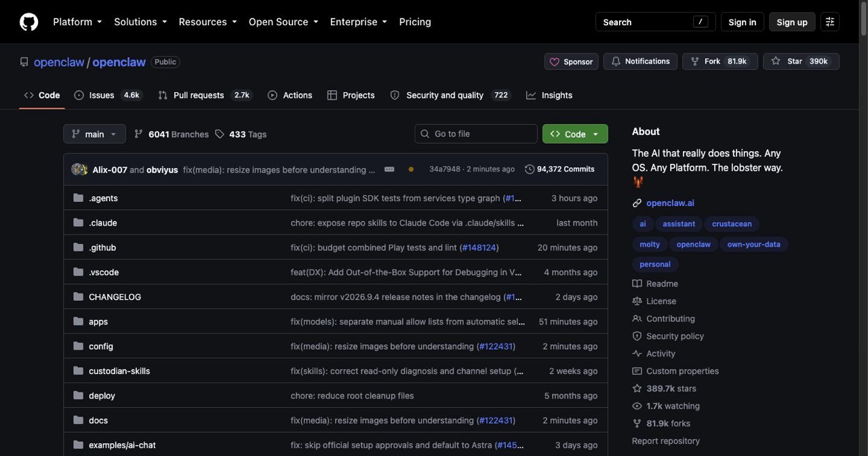This screenshot has width=868, height=456.
Task: Click the Notifications bell button
Action: 640,62
